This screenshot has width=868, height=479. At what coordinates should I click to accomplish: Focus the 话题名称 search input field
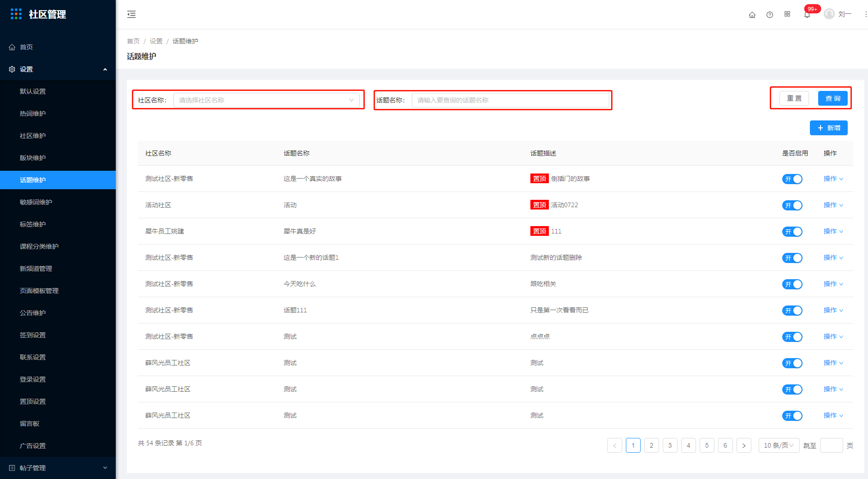coord(511,100)
